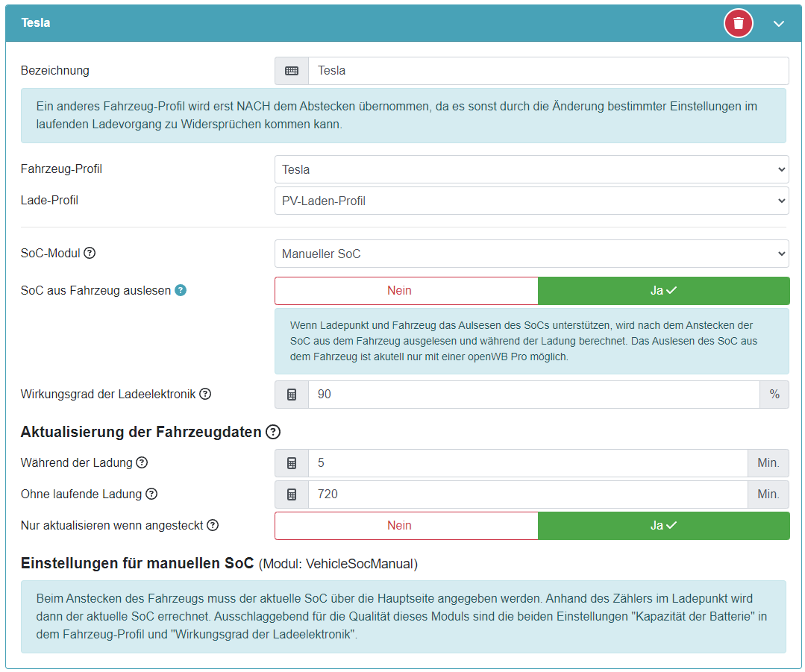Open the Fahrzeug-Profil dropdown

click(x=531, y=169)
